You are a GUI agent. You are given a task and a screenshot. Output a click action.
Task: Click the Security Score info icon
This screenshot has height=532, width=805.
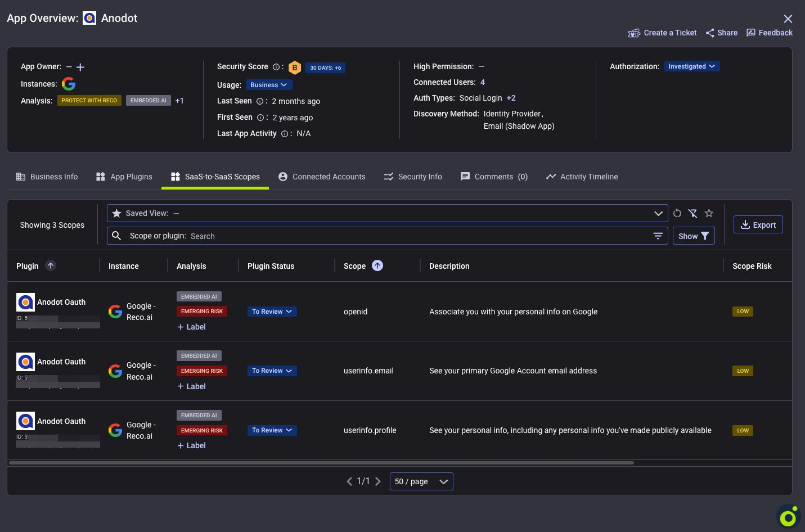[276, 67]
